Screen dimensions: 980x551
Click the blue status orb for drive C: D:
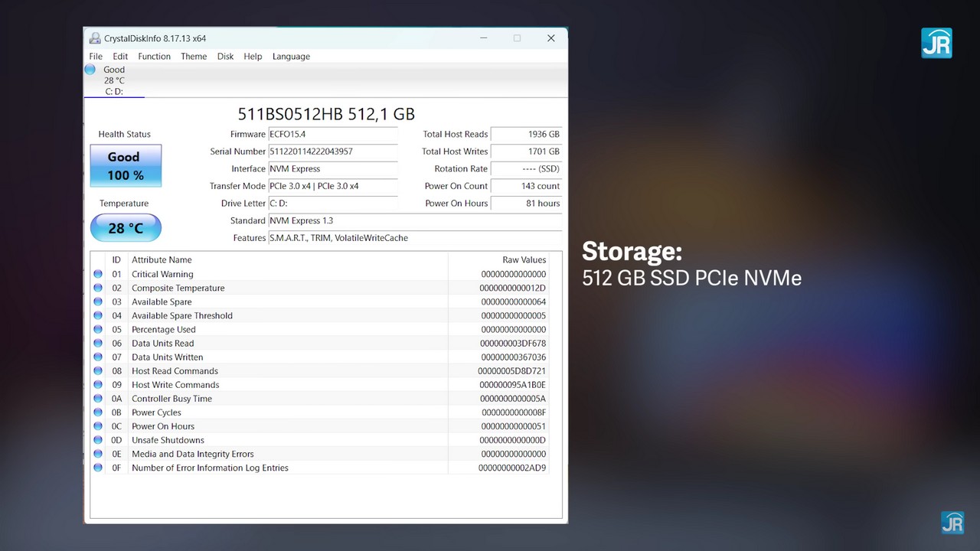[x=90, y=70]
